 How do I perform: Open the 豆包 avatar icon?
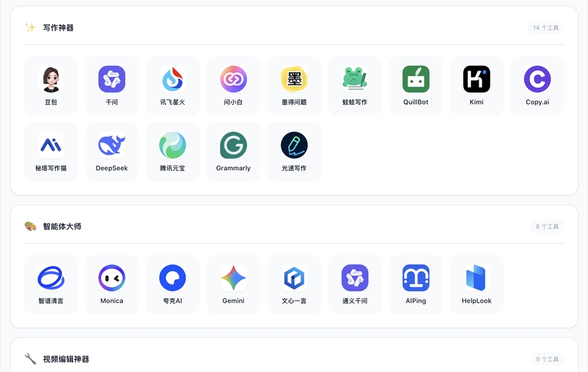pyautogui.click(x=51, y=79)
